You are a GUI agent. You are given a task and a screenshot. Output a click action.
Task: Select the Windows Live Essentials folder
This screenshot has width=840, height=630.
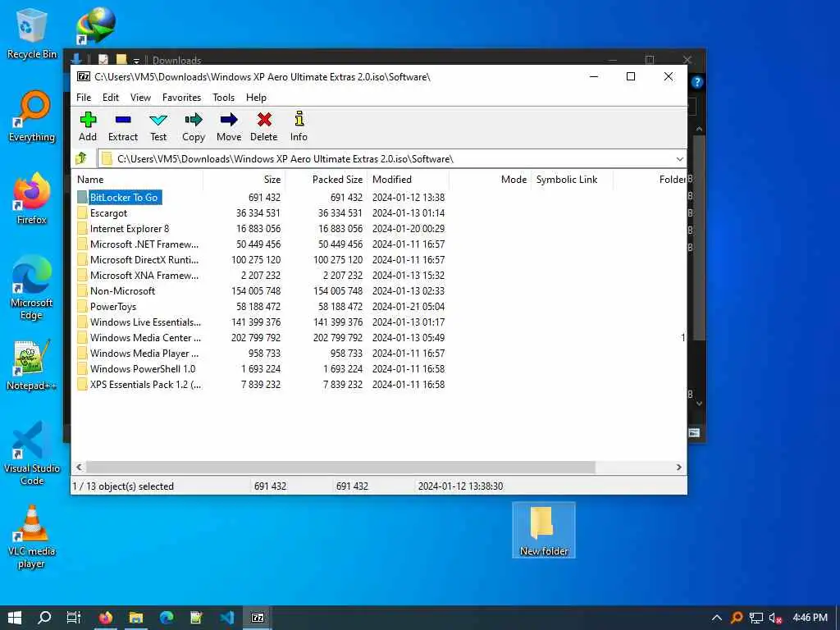(x=145, y=322)
